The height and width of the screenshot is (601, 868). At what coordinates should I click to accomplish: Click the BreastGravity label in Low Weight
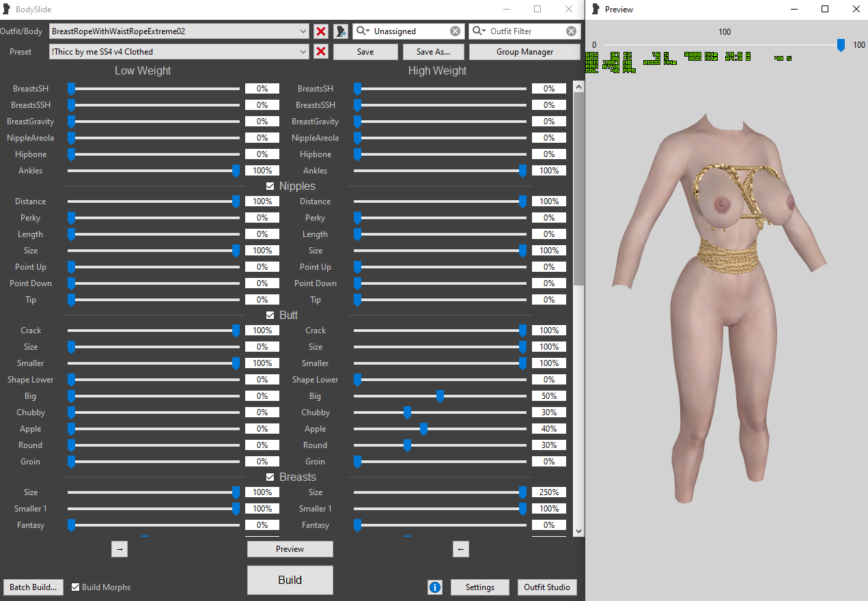(30, 122)
